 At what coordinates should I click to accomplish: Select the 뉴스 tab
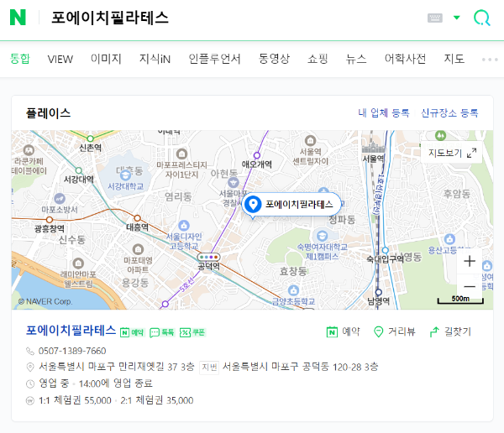tap(356, 59)
